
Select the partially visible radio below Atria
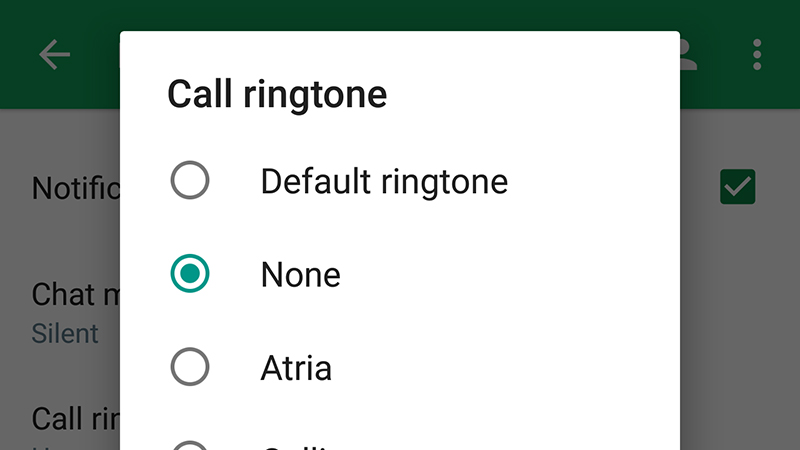point(190,445)
